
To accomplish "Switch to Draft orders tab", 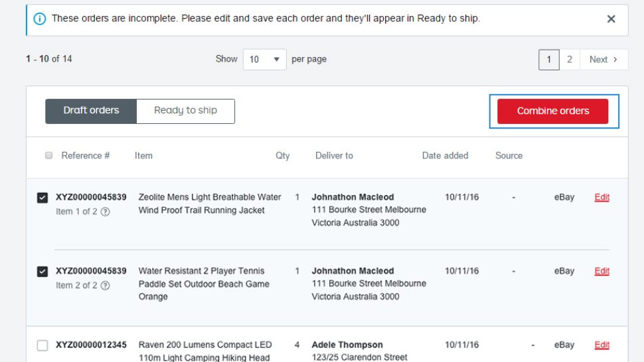I will coord(91,111).
